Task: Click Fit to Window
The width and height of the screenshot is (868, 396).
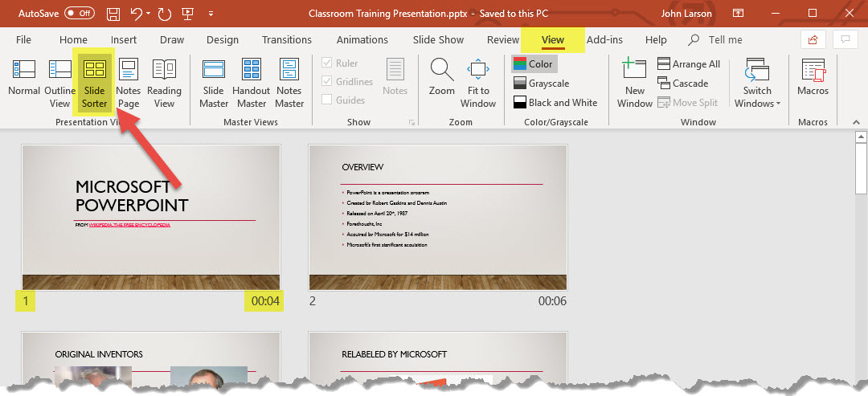Action: click(478, 83)
